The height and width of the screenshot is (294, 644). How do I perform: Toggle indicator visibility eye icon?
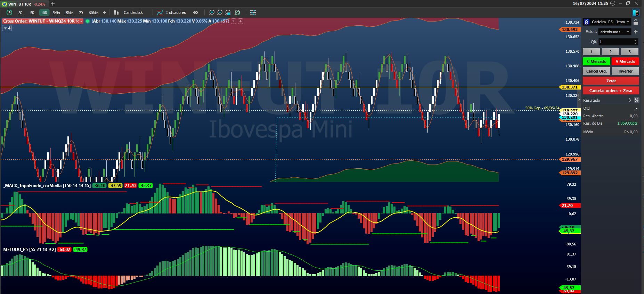pyautogui.click(x=196, y=12)
